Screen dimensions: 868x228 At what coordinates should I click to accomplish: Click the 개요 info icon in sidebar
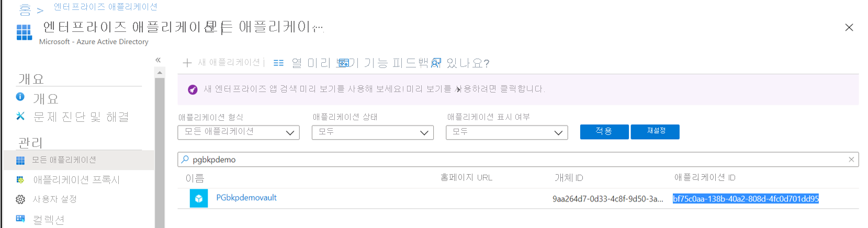click(20, 97)
